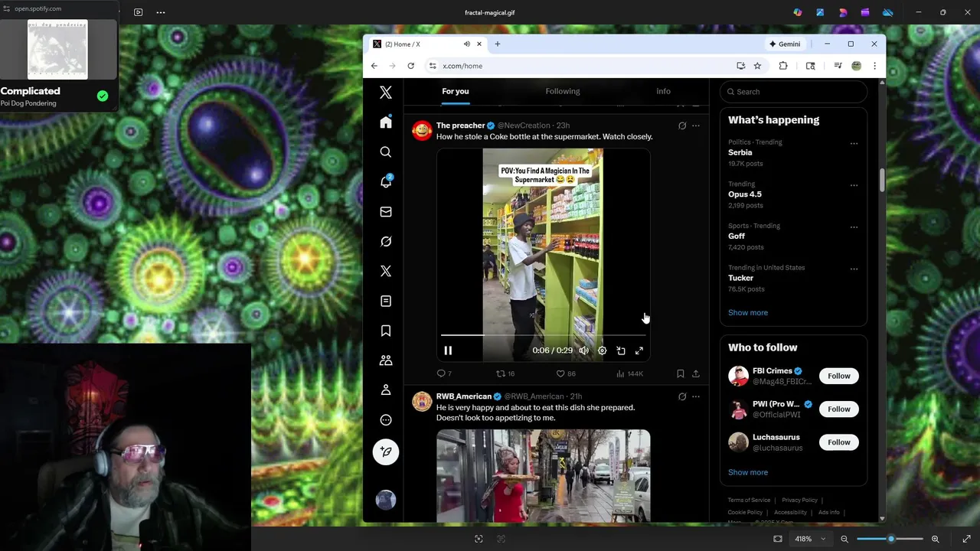Open Grok icon in X sidebar

[x=386, y=242]
